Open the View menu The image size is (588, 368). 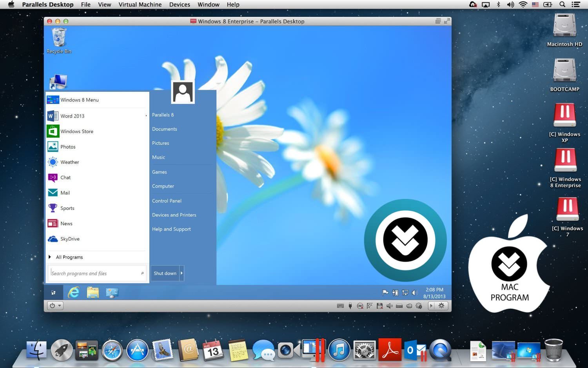pos(105,4)
